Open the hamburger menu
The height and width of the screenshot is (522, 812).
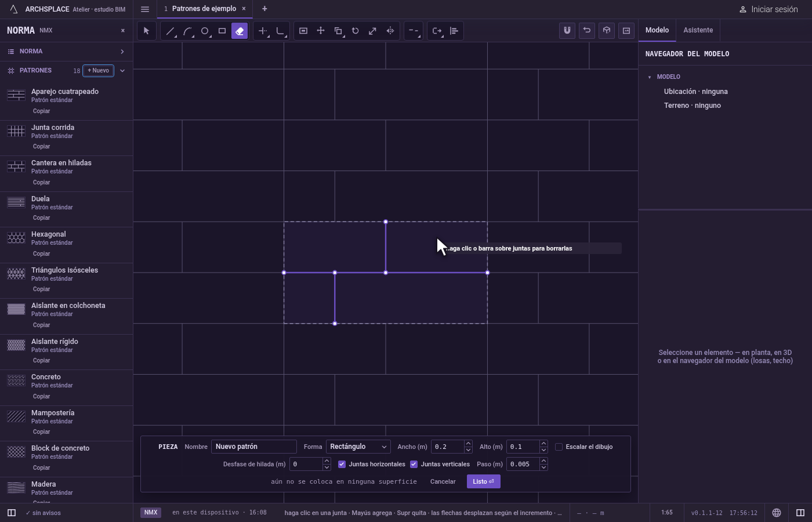pos(145,9)
